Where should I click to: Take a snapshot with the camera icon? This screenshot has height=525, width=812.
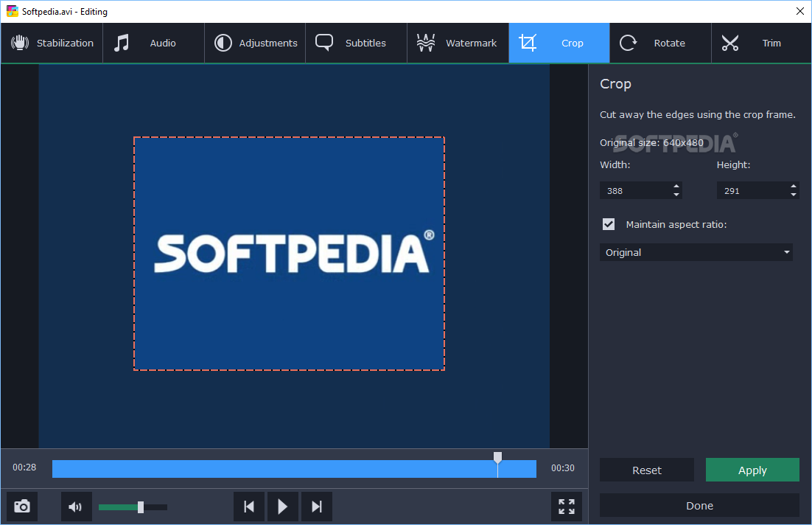pyautogui.click(x=22, y=507)
